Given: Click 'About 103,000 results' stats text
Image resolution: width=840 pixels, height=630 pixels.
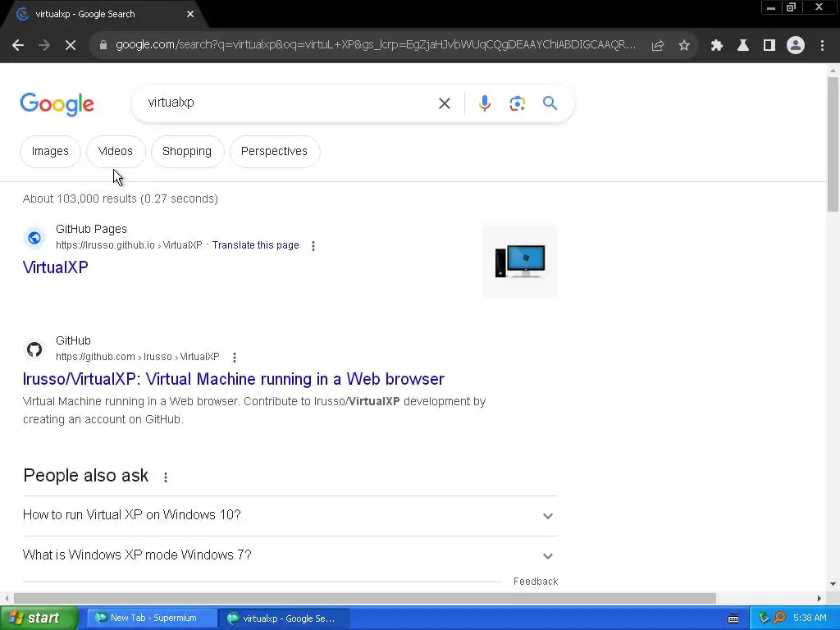Looking at the screenshot, I should coord(121,199).
